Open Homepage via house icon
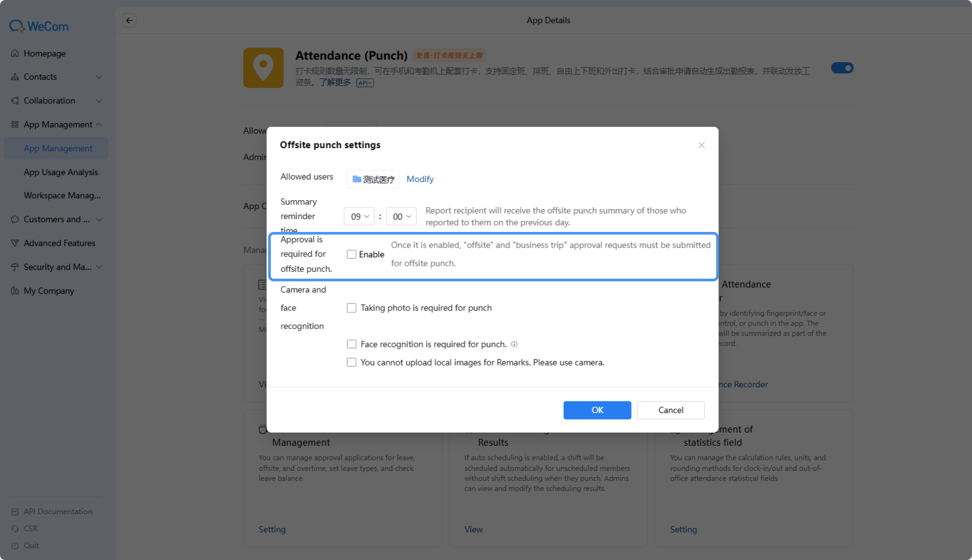 pos(15,53)
